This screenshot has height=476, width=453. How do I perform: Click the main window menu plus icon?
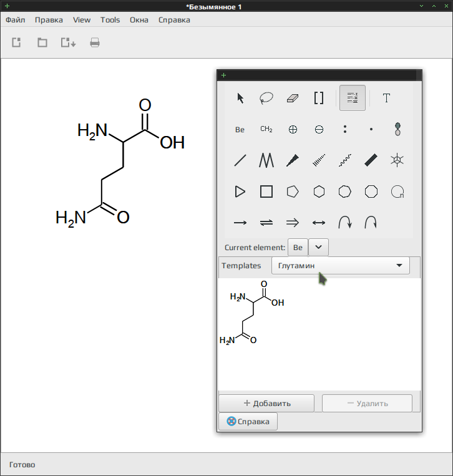(x=7, y=6)
